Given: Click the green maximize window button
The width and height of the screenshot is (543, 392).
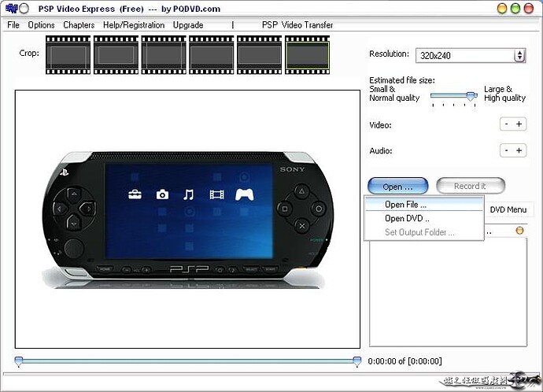Looking at the screenshot, I should pos(515,9).
